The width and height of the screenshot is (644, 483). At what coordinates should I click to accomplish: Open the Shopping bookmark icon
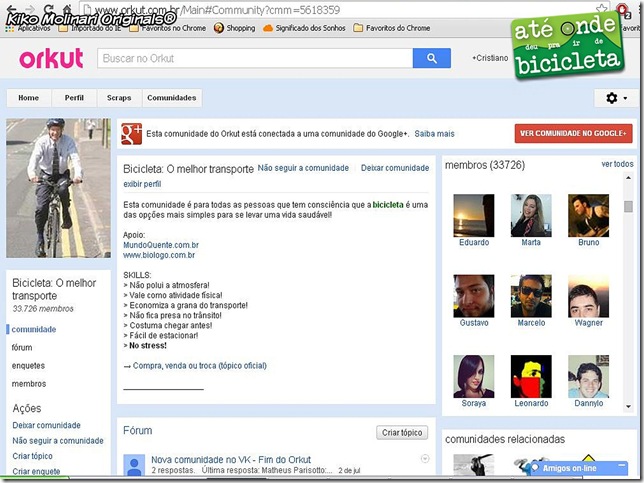218,28
